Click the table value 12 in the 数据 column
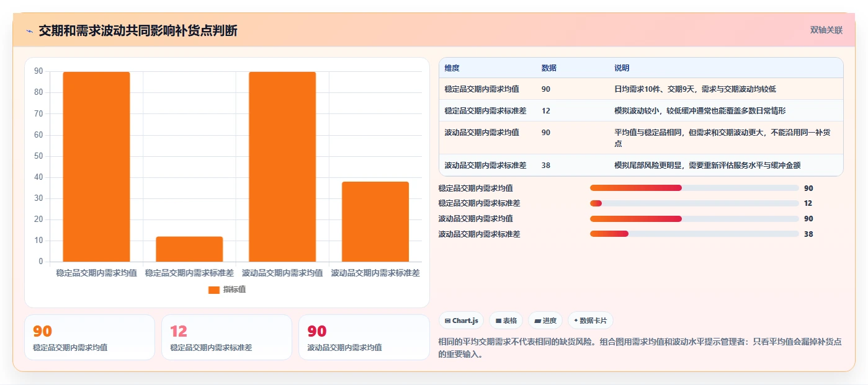Screen dimensions: 868x385 click(x=545, y=111)
